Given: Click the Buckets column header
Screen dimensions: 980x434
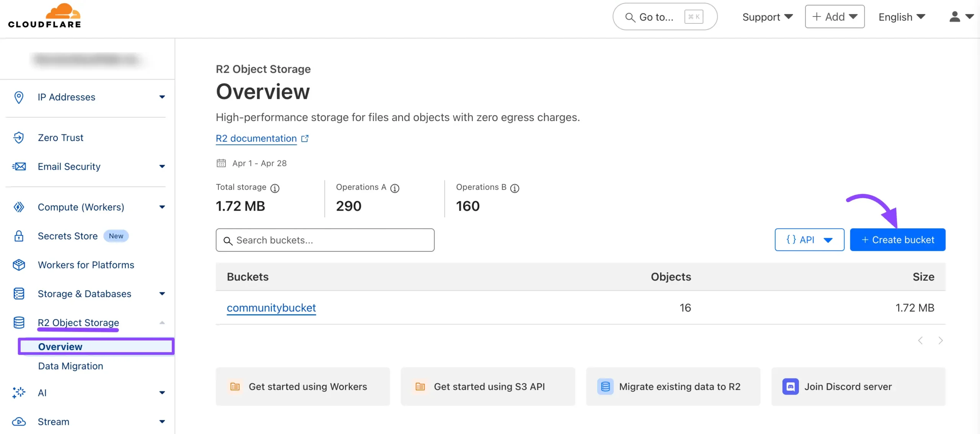Looking at the screenshot, I should (x=248, y=277).
